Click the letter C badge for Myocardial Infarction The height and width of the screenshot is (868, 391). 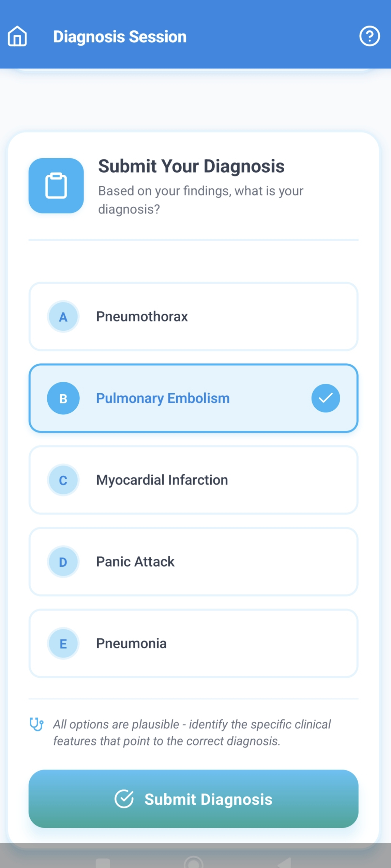pos(63,480)
